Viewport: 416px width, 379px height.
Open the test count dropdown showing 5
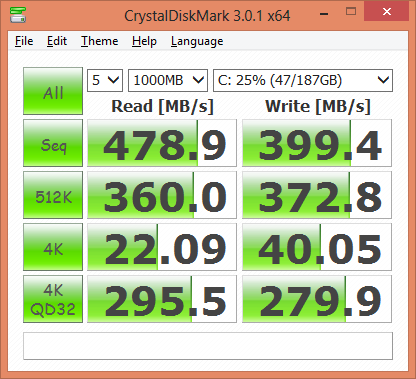tap(105, 80)
